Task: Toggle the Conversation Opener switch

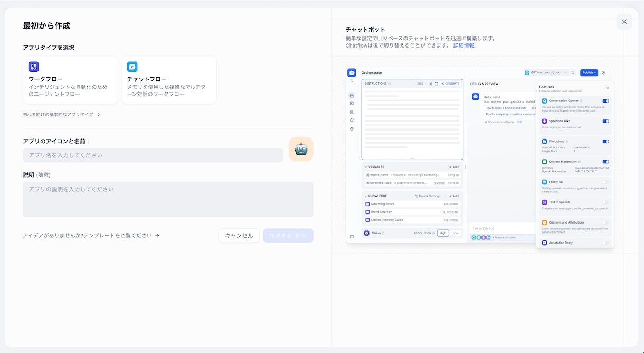Action: (605, 101)
